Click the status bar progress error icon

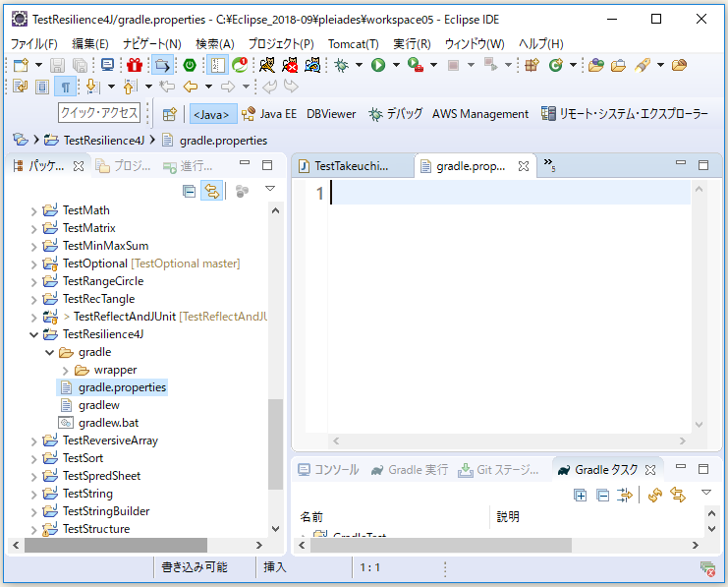(x=708, y=568)
